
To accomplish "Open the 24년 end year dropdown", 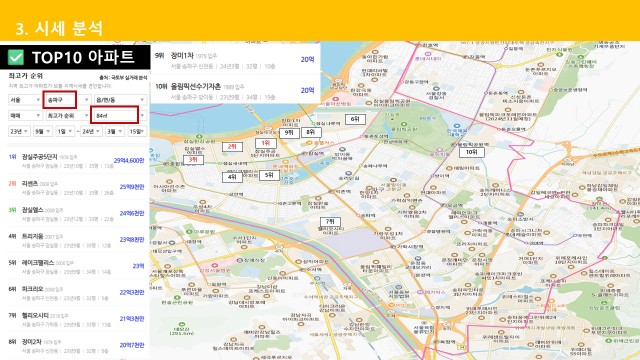I will point(91,131).
